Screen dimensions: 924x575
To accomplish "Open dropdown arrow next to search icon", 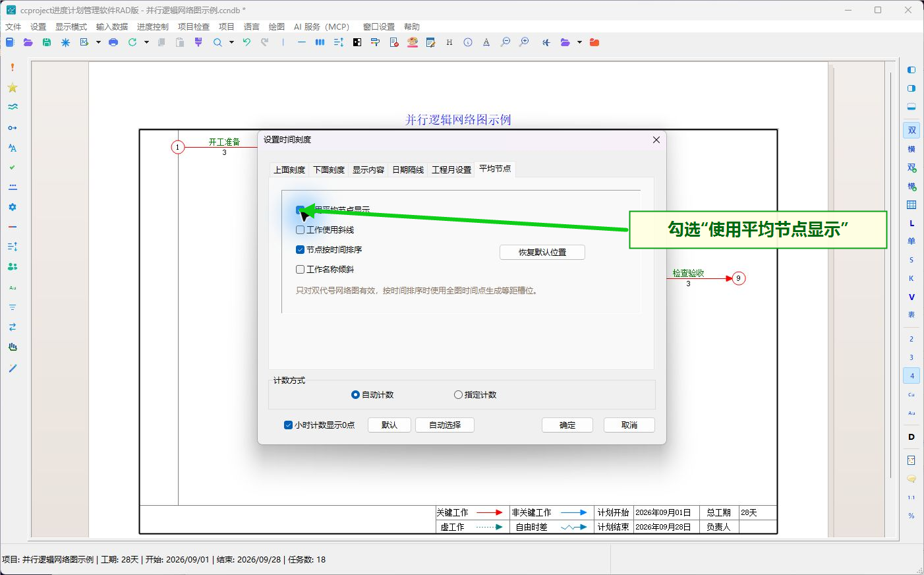I will click(x=231, y=42).
